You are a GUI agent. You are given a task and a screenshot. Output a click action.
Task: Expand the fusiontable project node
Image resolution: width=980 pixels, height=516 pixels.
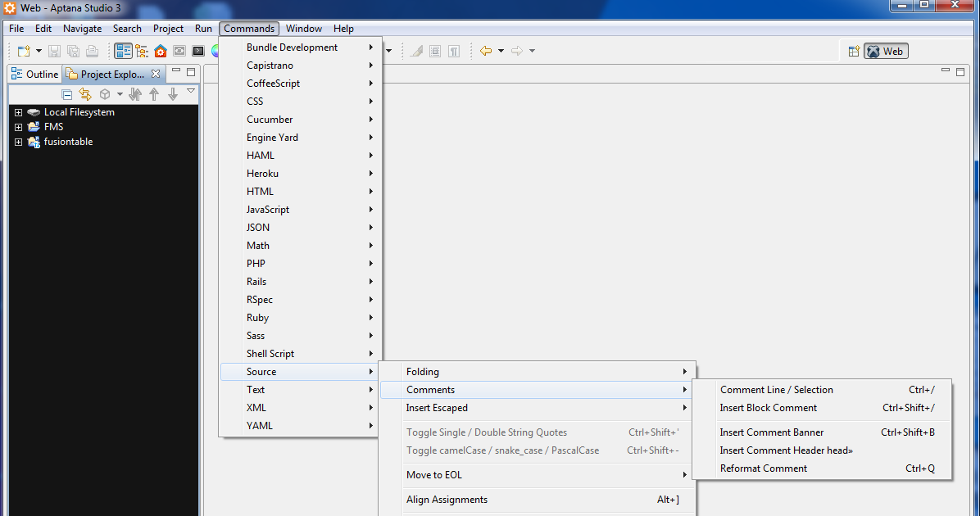(18, 142)
